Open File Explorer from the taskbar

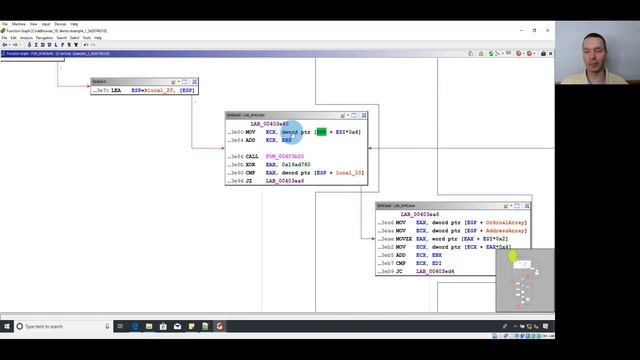149,326
